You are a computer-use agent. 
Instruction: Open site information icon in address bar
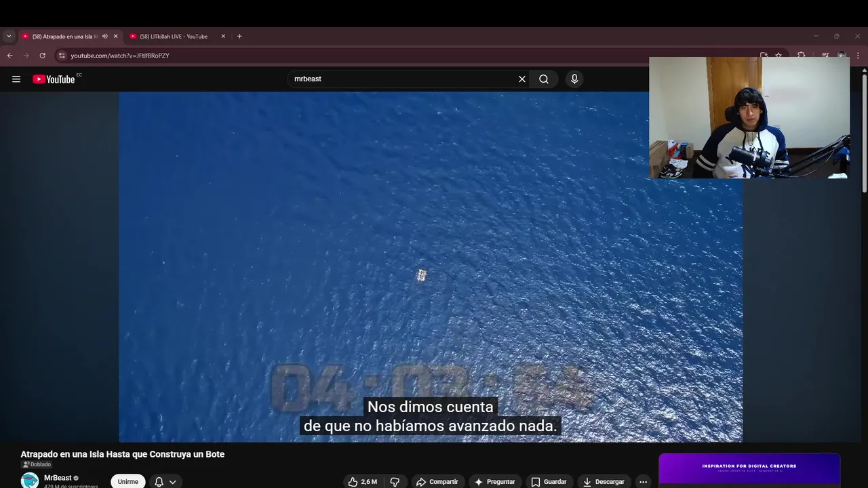(62, 56)
